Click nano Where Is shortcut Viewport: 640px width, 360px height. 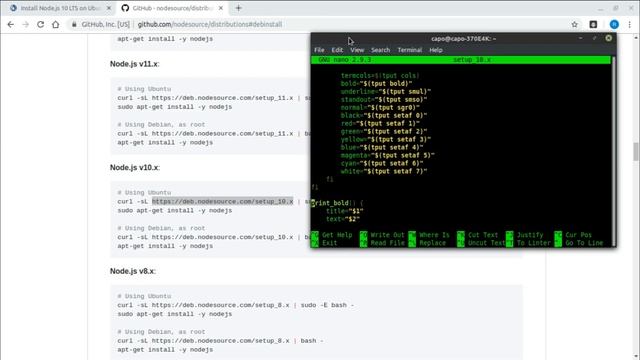point(429,235)
